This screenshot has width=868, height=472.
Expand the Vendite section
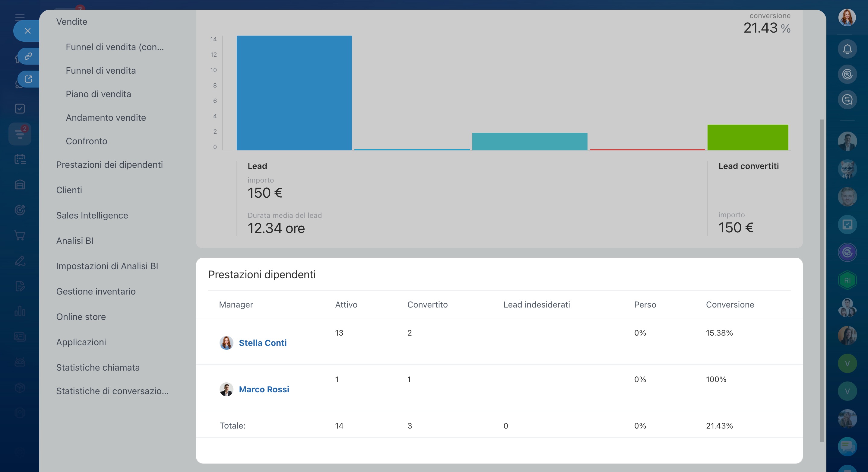pyautogui.click(x=72, y=21)
